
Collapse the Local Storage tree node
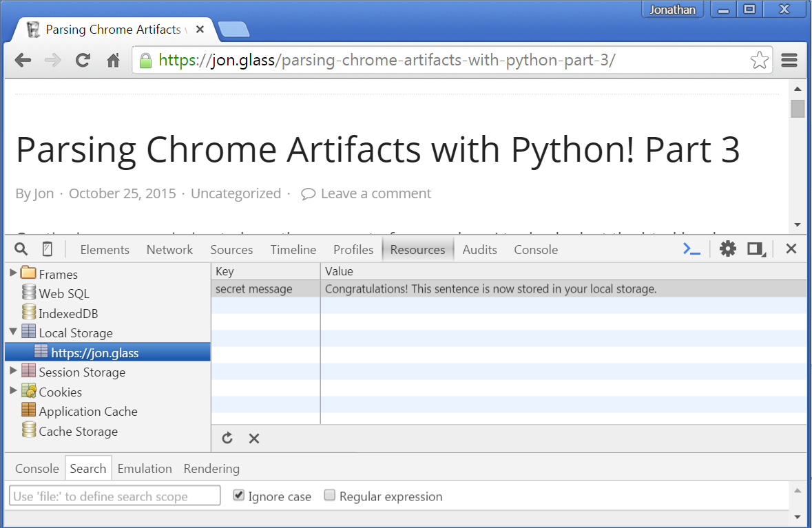(x=14, y=332)
